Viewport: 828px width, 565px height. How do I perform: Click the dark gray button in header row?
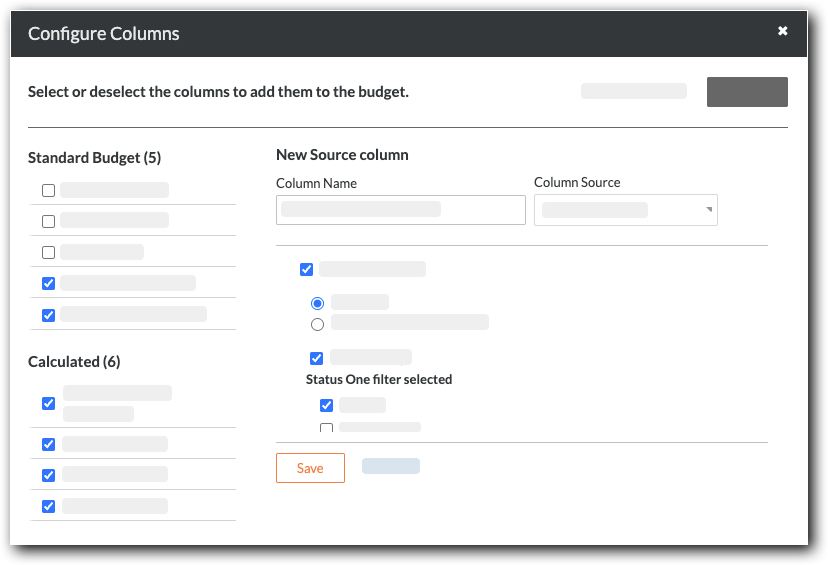tap(747, 92)
